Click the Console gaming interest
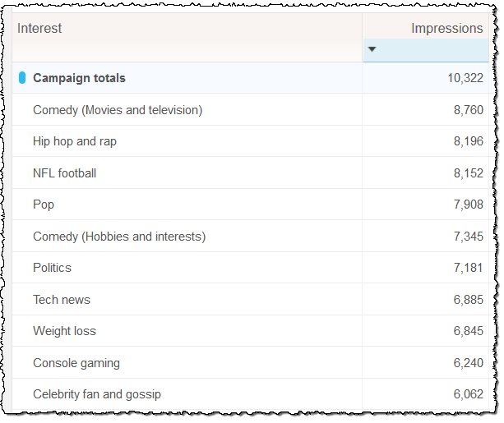The height and width of the screenshot is (423, 504). [76, 363]
